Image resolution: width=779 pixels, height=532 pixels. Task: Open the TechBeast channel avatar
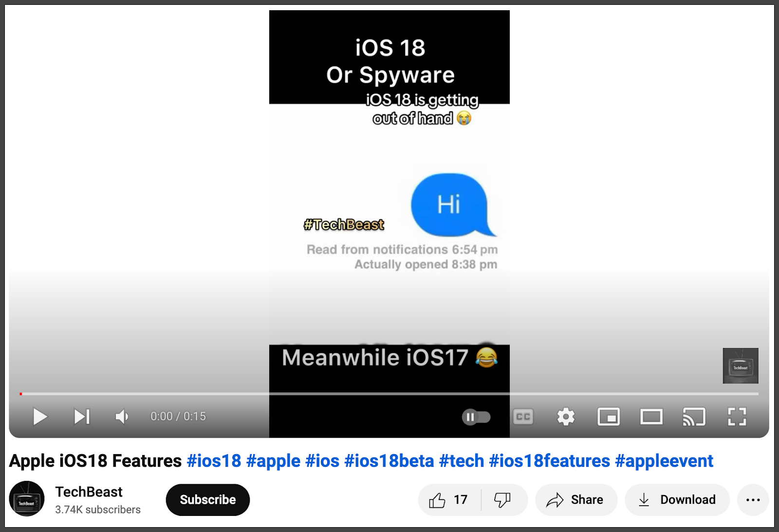pos(27,499)
